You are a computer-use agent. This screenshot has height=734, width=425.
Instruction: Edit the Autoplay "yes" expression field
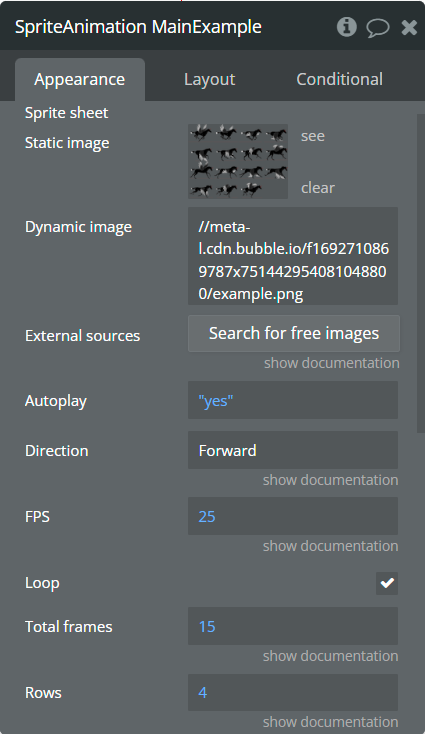[x=293, y=400]
